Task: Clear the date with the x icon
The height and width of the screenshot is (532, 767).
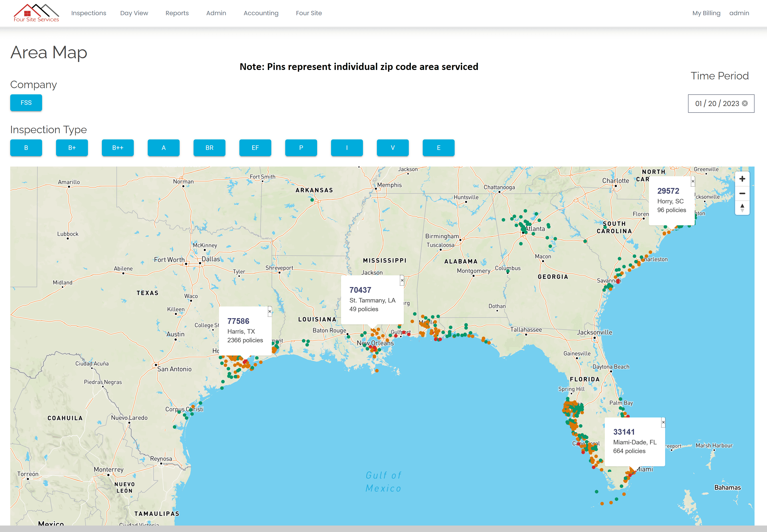Action: tap(745, 103)
